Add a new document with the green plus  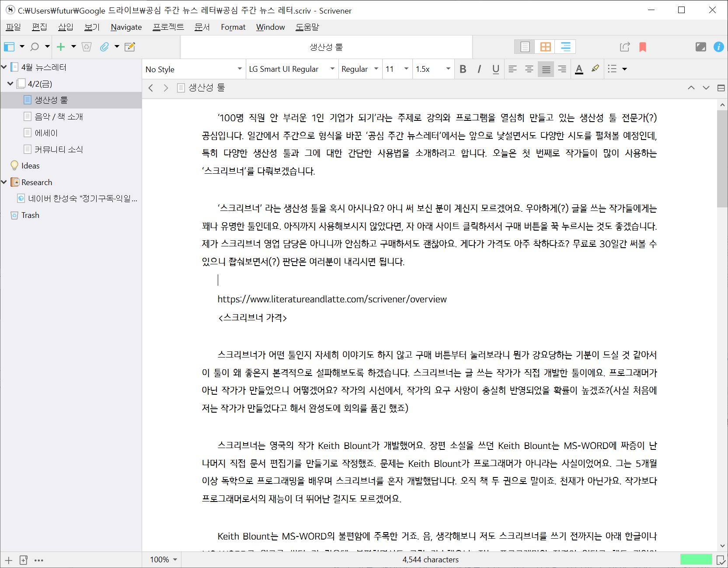click(61, 47)
